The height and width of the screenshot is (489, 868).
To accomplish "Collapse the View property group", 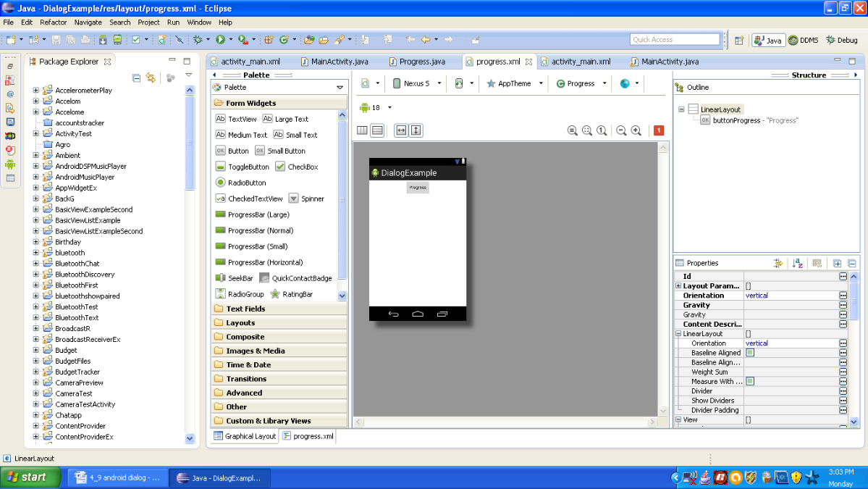I will (678, 419).
